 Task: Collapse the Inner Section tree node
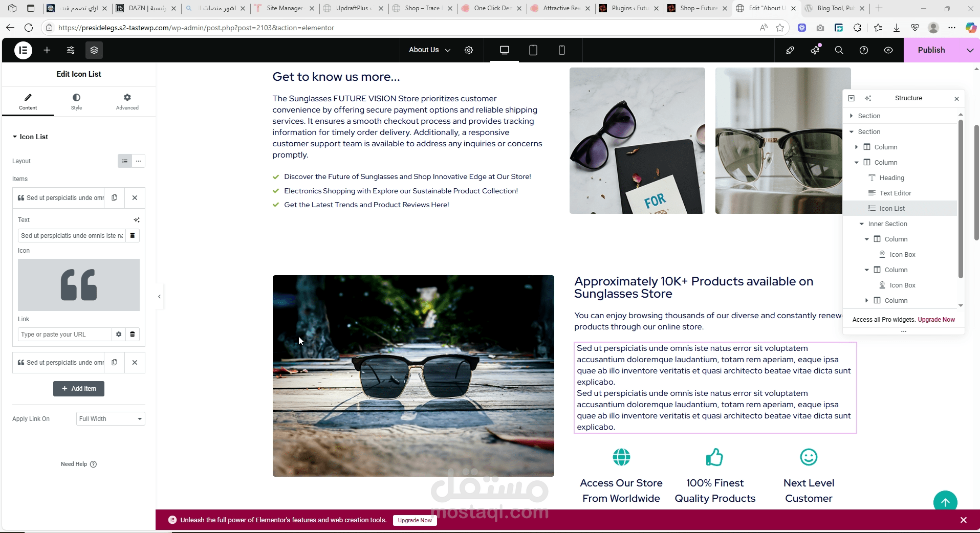click(862, 224)
